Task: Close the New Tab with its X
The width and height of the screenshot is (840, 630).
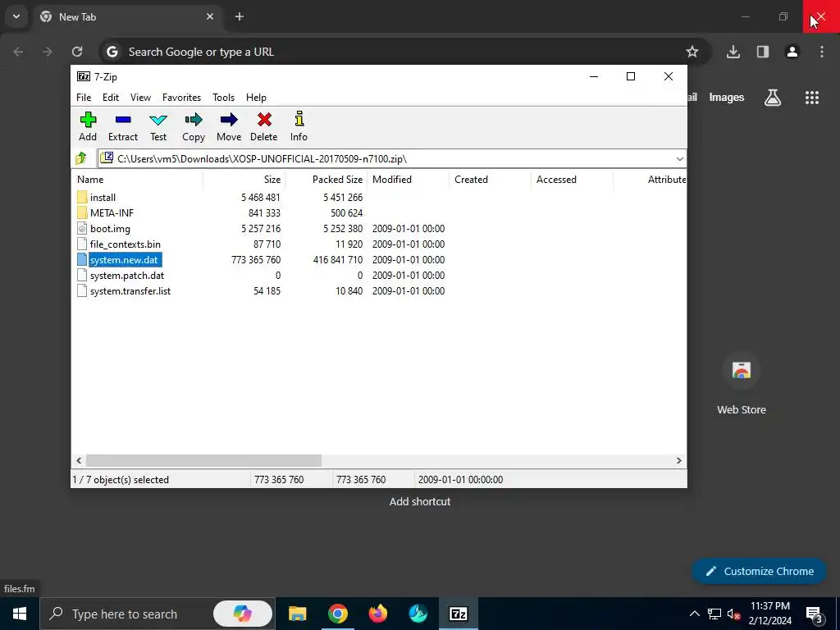Action: 210,16
